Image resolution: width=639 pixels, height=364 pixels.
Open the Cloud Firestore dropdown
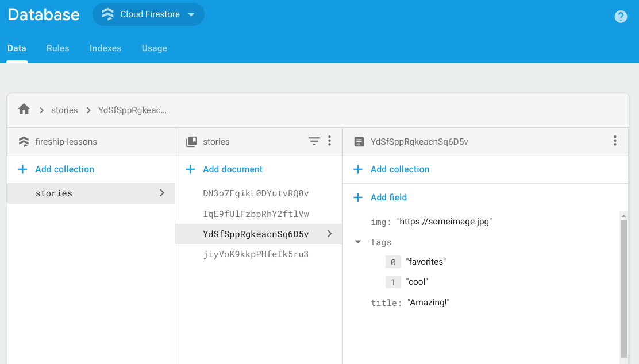click(148, 14)
